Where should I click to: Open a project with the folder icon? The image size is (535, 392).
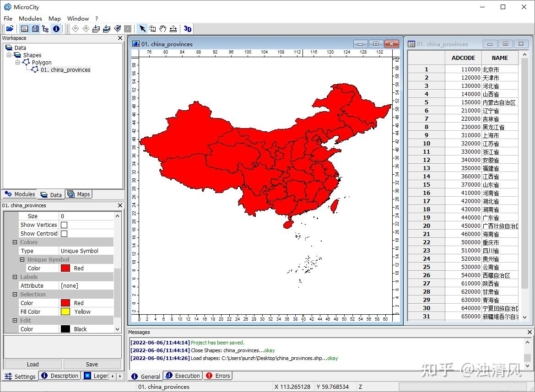10,28
